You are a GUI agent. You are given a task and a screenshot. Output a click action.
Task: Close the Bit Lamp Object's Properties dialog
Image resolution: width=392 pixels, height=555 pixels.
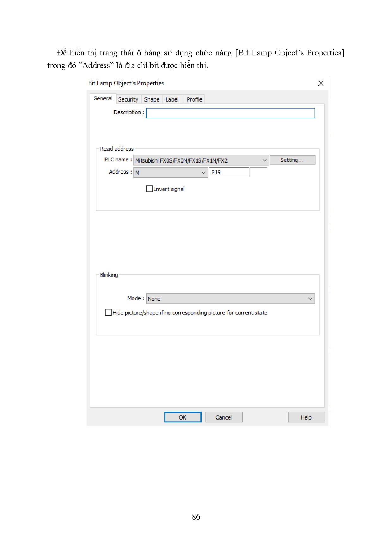pos(321,83)
